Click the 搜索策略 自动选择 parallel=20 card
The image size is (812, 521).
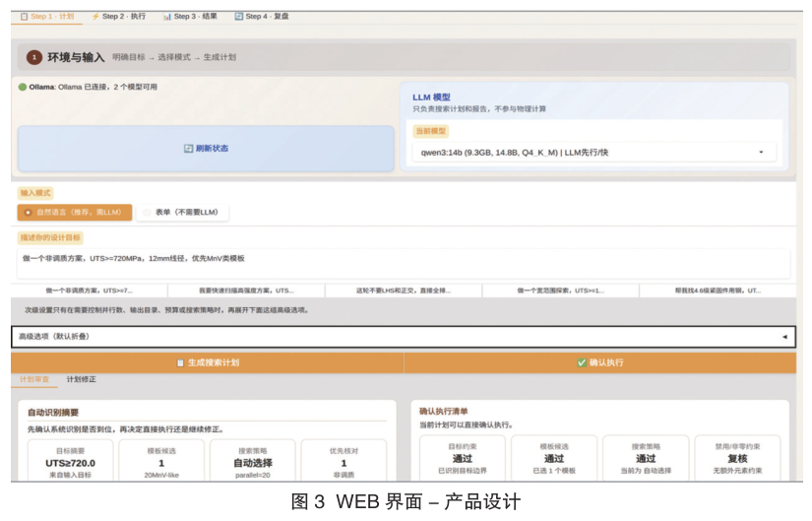point(253,460)
